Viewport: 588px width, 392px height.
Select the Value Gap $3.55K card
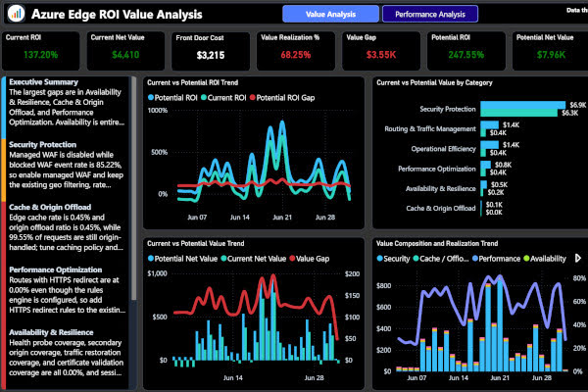[x=381, y=51]
